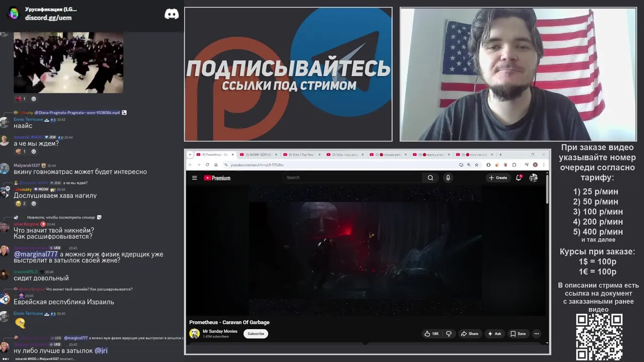Click the YouTube search magnifier button
Image resolution: width=644 pixels, height=362 pixels.
coord(430,177)
